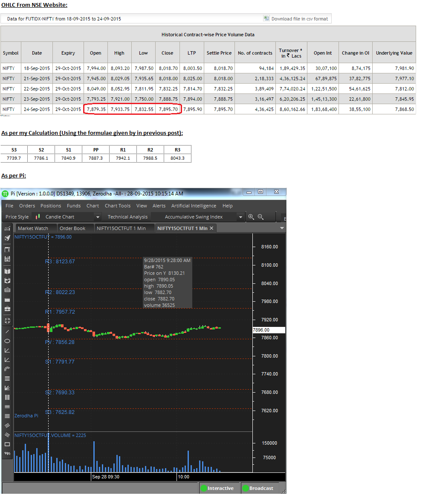Click the 10:00 time axis label
437x504 pixels.
184,477
